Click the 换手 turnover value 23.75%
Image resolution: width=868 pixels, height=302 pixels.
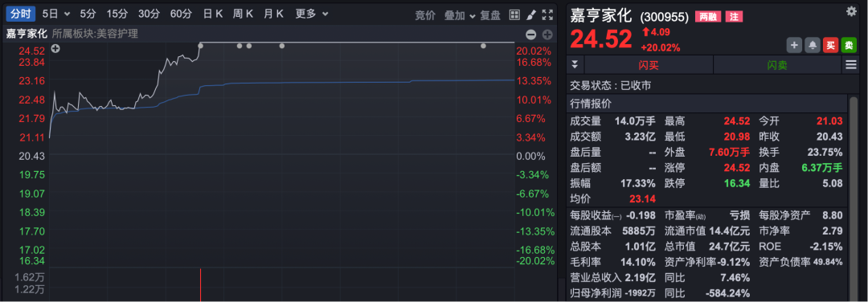pos(825,152)
